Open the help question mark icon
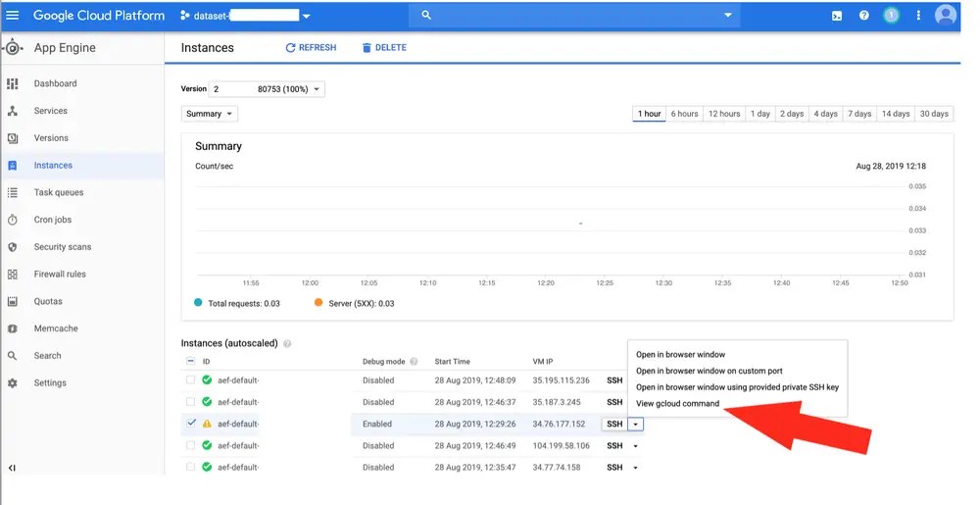 tap(863, 16)
